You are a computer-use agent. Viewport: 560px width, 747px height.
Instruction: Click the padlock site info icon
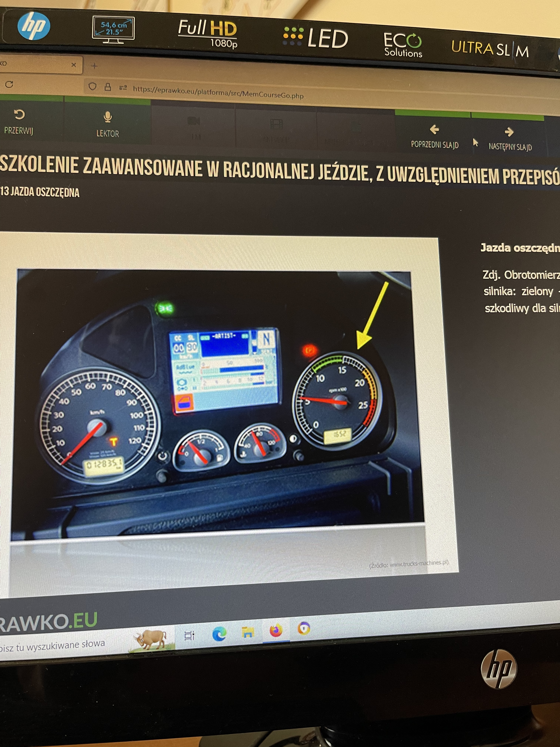(108, 87)
